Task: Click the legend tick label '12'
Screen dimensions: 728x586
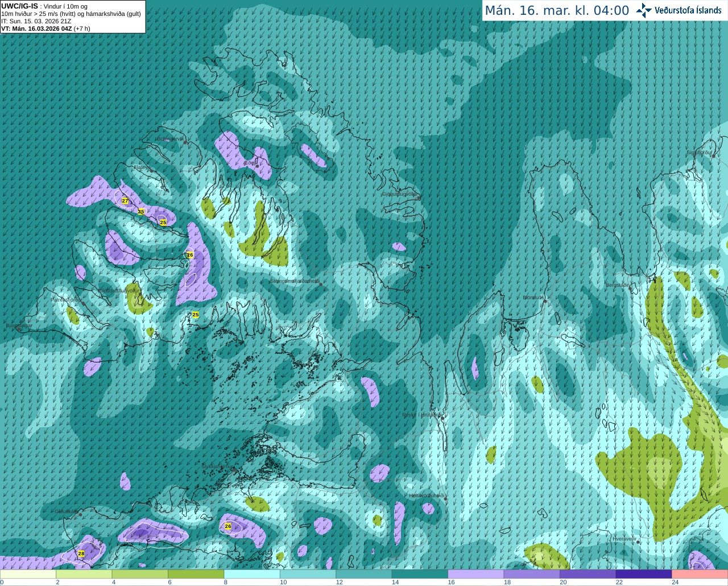Action: pyautogui.click(x=339, y=582)
